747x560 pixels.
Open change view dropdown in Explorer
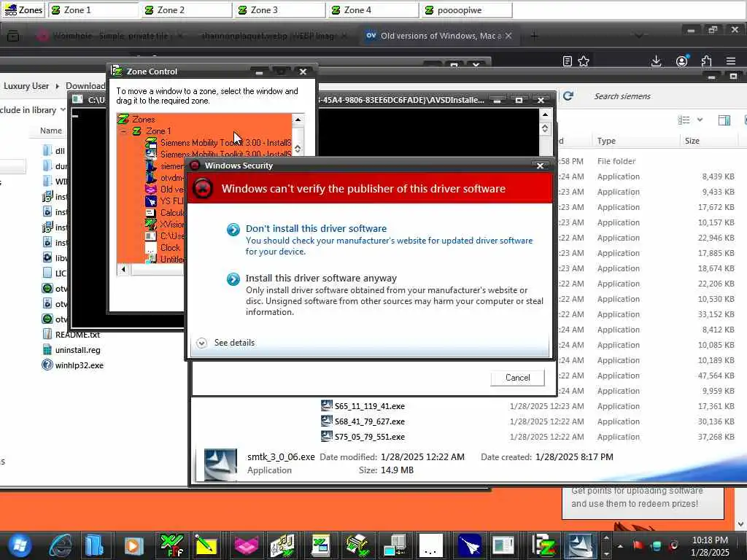(700, 120)
